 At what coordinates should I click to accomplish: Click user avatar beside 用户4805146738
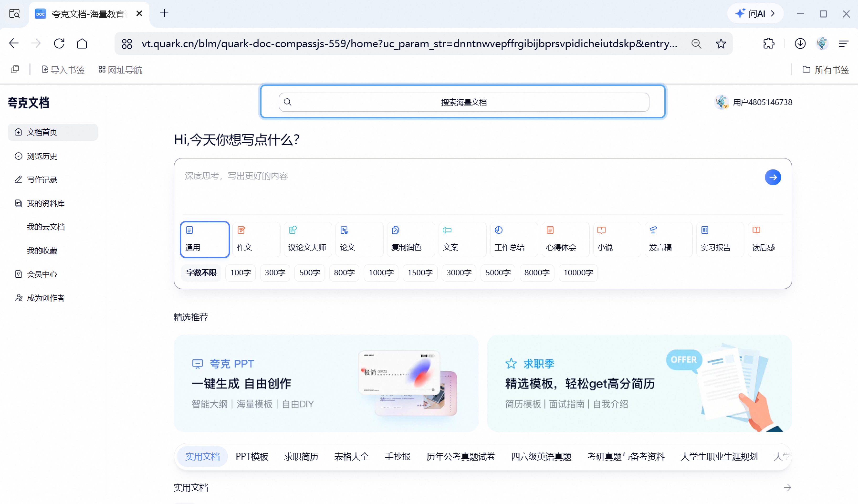[721, 102]
